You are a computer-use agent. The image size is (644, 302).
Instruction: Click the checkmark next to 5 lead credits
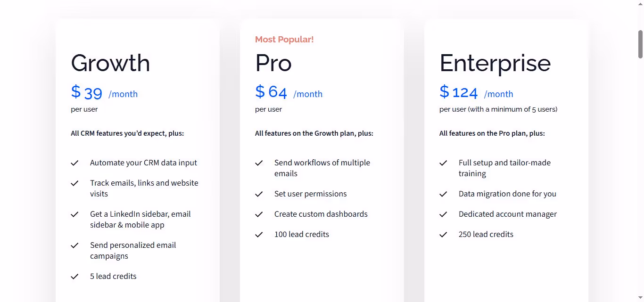(74, 276)
